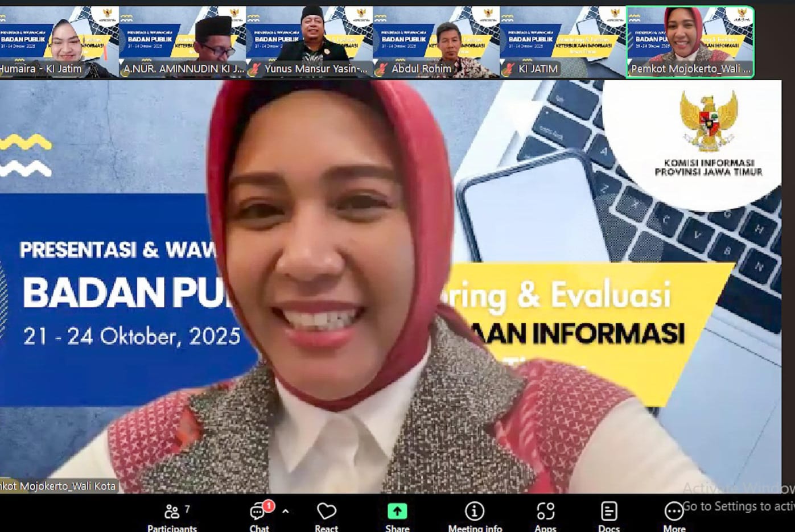Expand the caret next to Chat

pyautogui.click(x=286, y=511)
